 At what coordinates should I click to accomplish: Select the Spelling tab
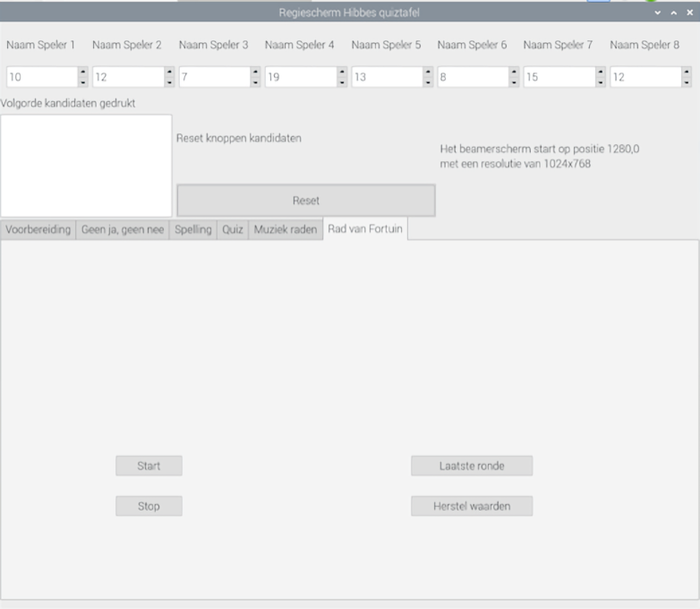pos(192,229)
